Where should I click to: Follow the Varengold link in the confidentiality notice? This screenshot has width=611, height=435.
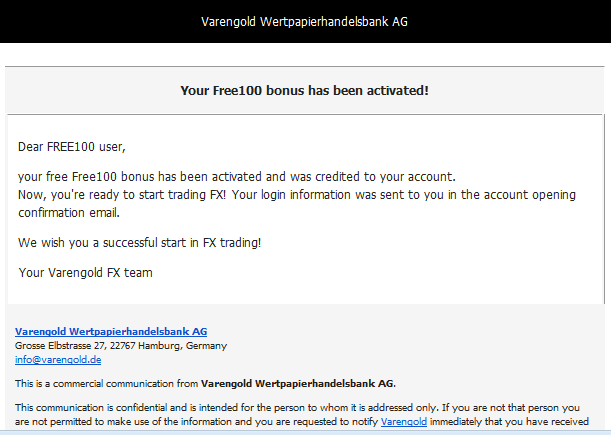[404, 422]
